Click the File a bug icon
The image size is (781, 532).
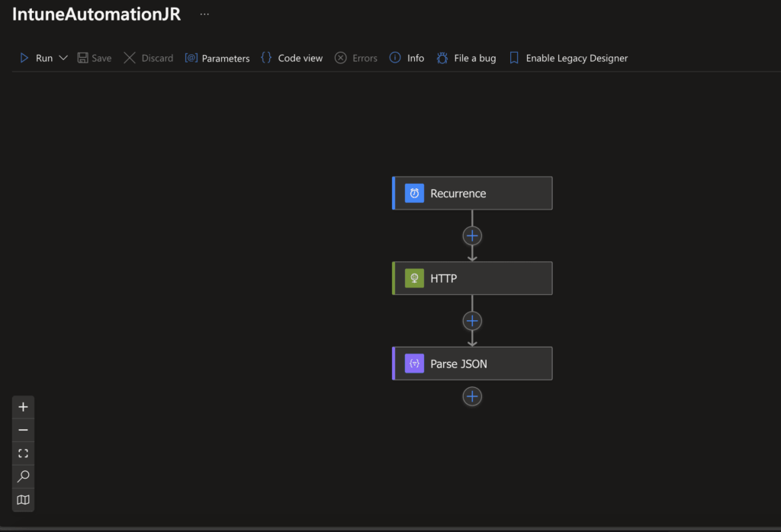442,57
